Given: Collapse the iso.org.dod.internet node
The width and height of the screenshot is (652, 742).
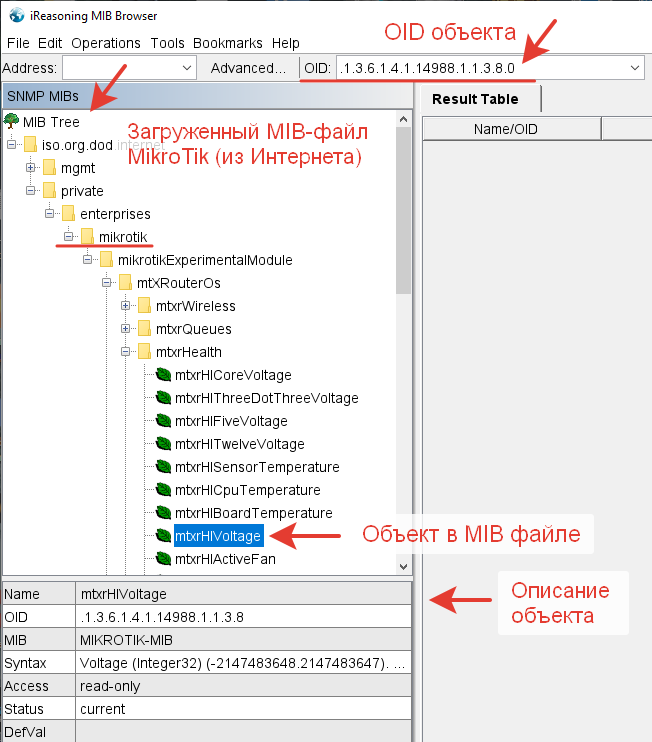Looking at the screenshot, I should pyautogui.click(x=11, y=144).
